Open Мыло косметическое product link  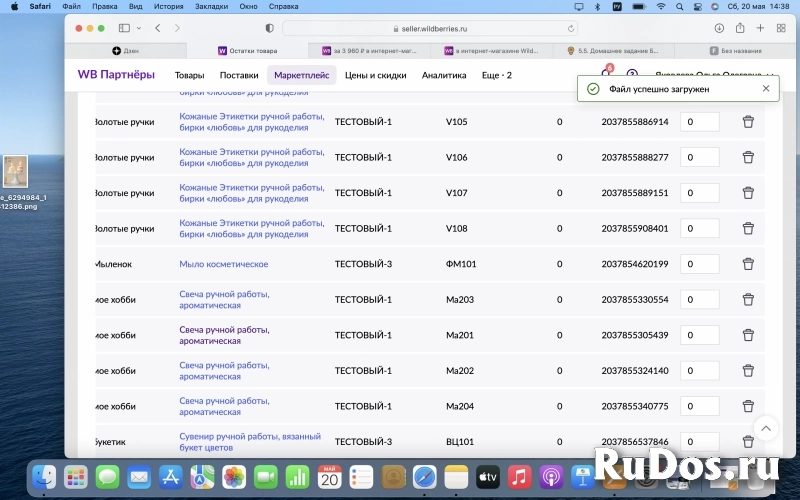pyautogui.click(x=223, y=264)
